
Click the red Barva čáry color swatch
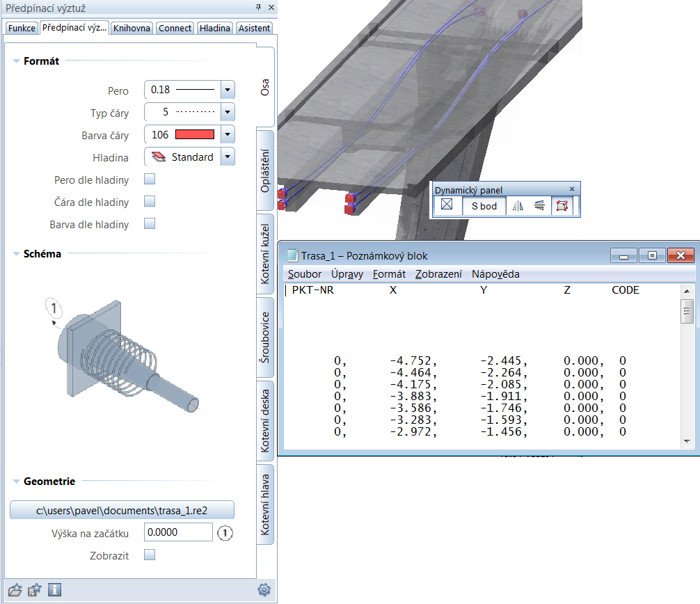pos(195,134)
